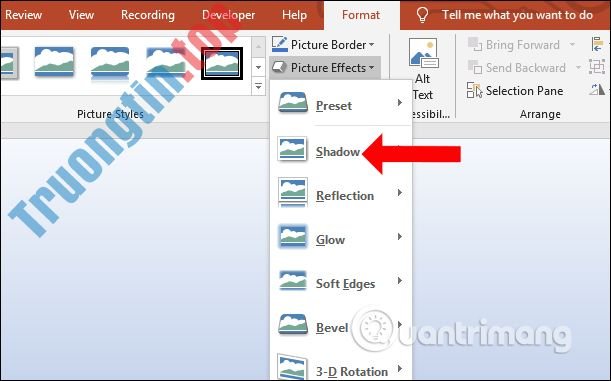This screenshot has width=611, height=381.
Task: Click the Send Backward button
Action: pyautogui.click(x=517, y=68)
